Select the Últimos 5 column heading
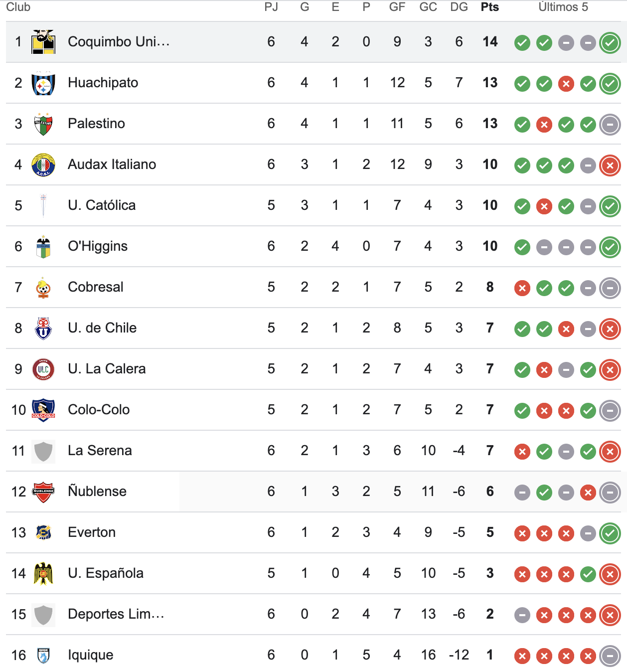 (x=564, y=7)
